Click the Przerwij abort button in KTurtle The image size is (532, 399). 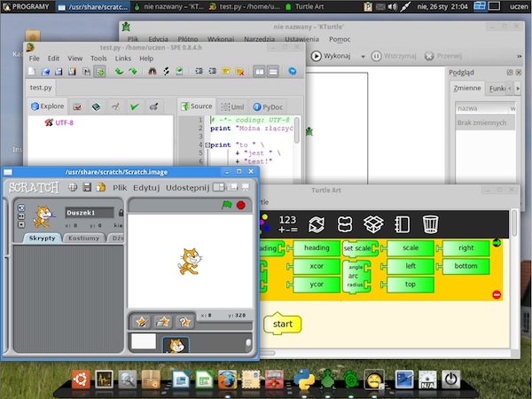[443, 56]
